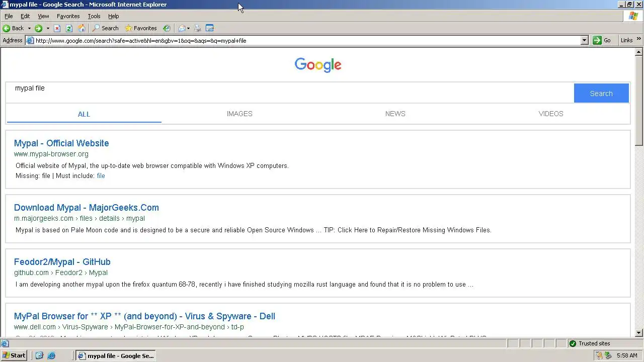This screenshot has width=644, height=362.
Task: Open 'Feodor2/Mypal - GitHub' result
Action: tap(62, 262)
